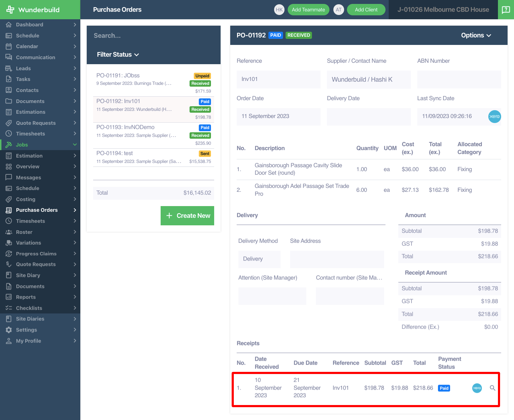Image resolution: width=514 pixels, height=420 pixels.
Task: Expand the Dashboard chevron arrow
Action: click(75, 25)
